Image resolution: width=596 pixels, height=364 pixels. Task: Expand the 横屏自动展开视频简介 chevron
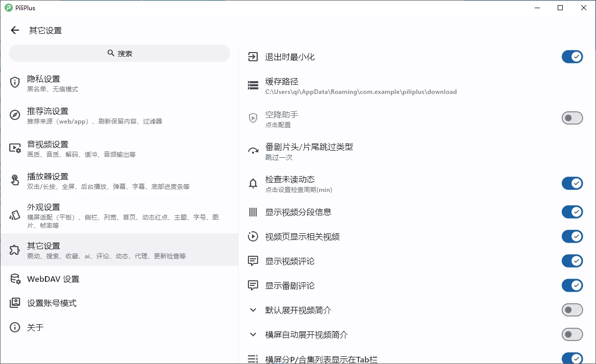click(x=253, y=334)
